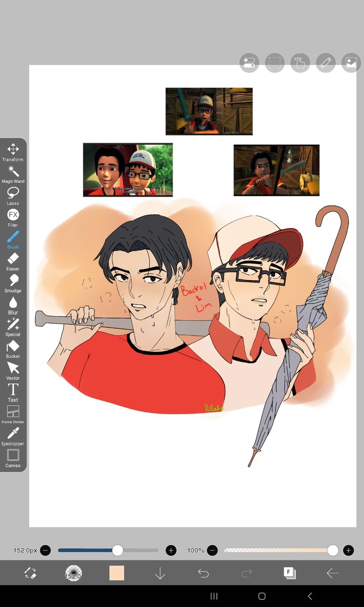The height and width of the screenshot is (607, 364).
Task: Select the Bucket fill tool
Action: [x=13, y=349]
